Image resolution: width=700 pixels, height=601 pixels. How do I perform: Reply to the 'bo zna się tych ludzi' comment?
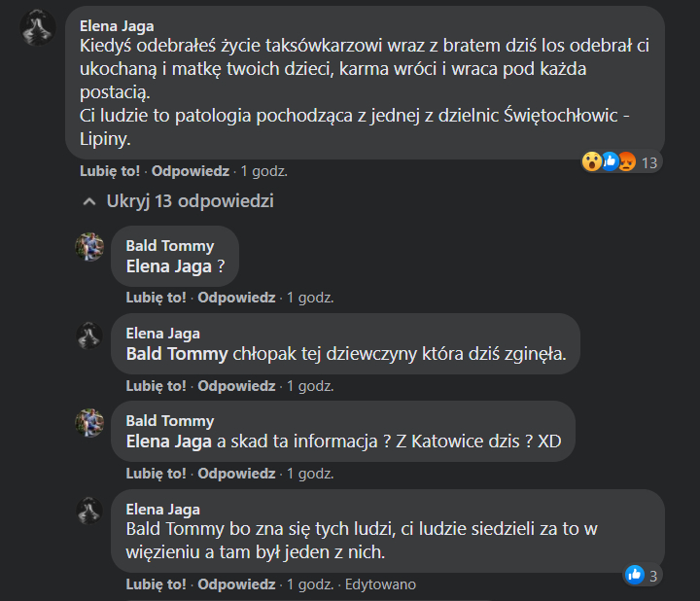click(x=236, y=584)
